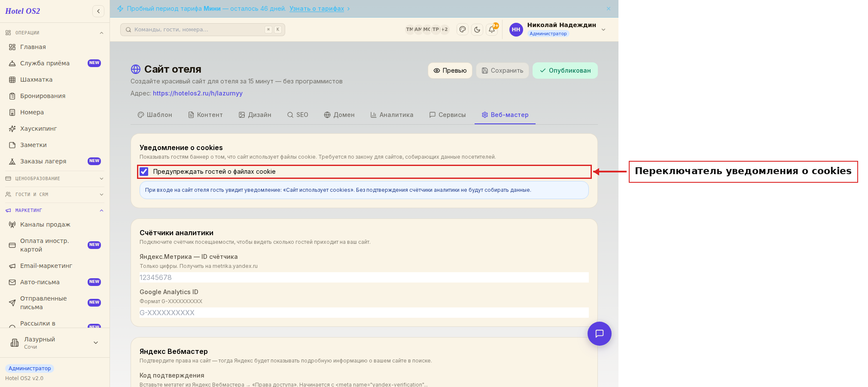Click the TM user avatar
Image resolution: width=868 pixels, height=387 pixels.
[x=409, y=29]
